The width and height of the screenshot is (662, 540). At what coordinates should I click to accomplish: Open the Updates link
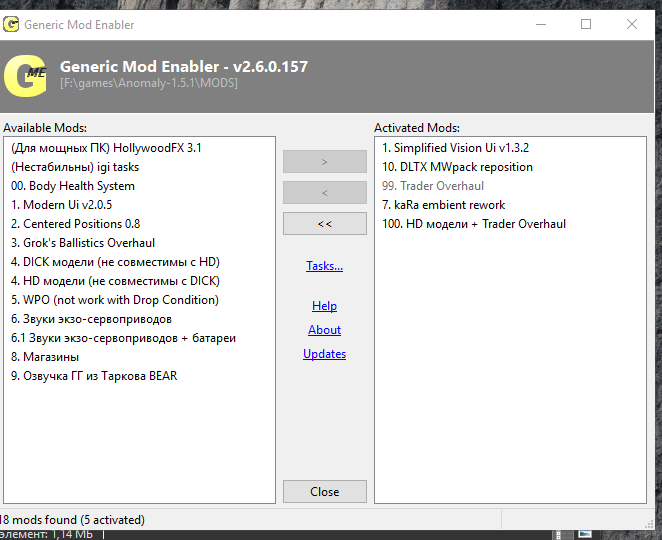(324, 354)
